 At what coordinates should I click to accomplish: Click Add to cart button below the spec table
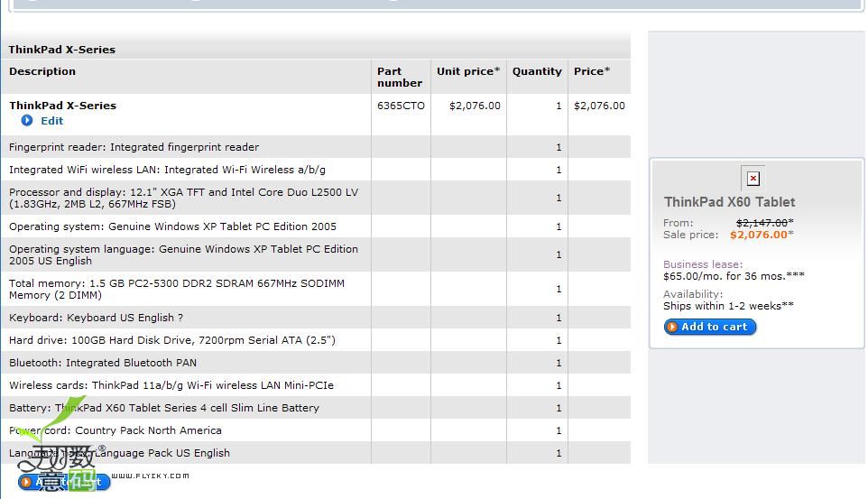pos(64,482)
